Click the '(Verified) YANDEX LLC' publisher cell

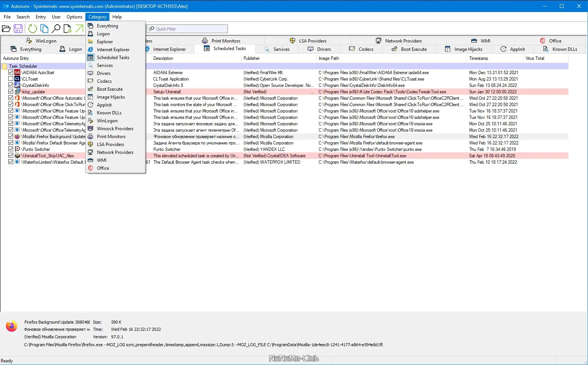(x=264, y=149)
